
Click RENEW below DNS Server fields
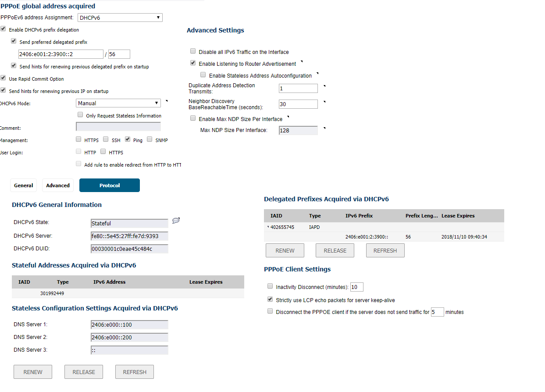coord(33,372)
